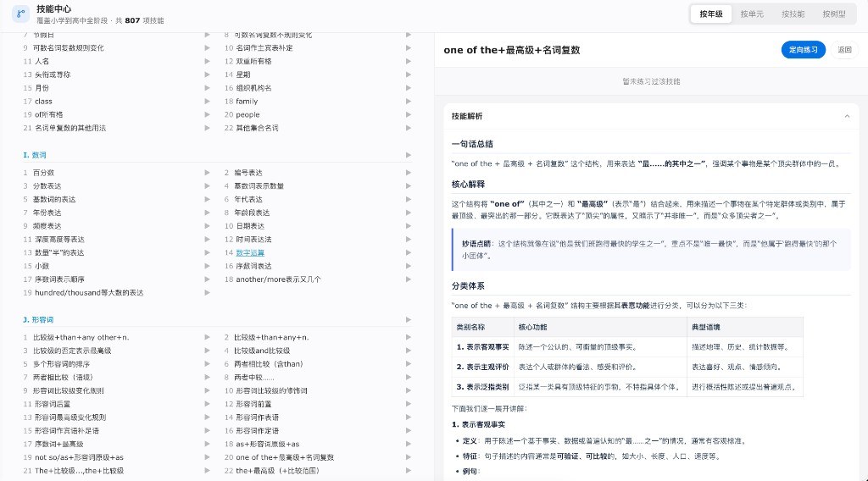Select the 深度高度等表达 skill item
Viewport: 868px width, 481px height.
[60, 240]
